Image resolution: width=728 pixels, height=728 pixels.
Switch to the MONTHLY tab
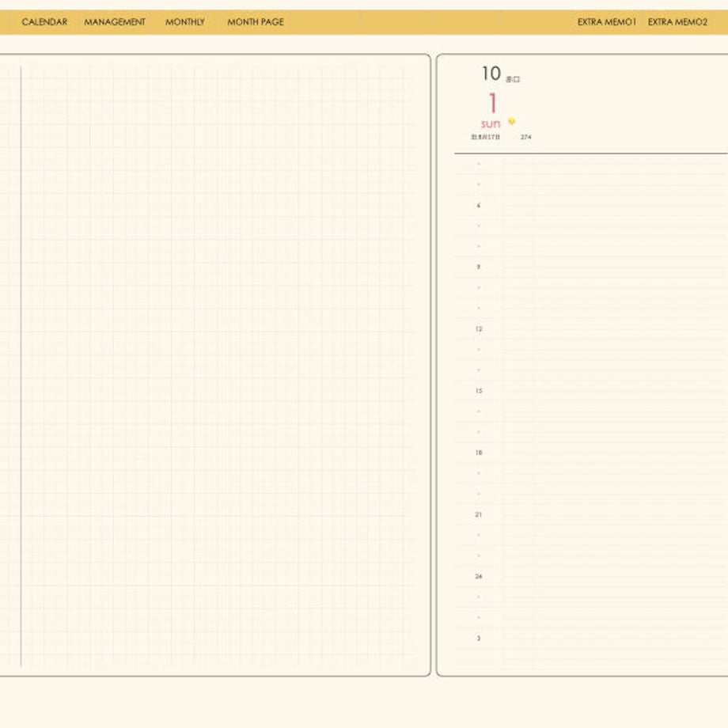(x=185, y=22)
